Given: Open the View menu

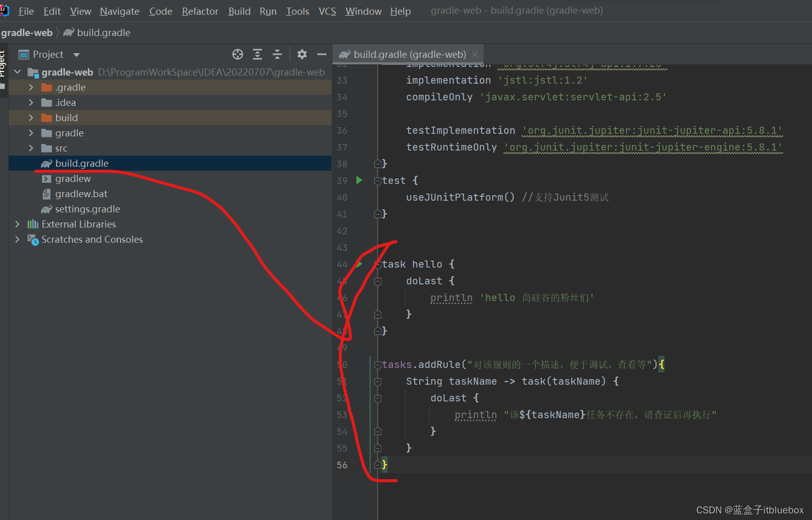Looking at the screenshot, I should 81,11.
